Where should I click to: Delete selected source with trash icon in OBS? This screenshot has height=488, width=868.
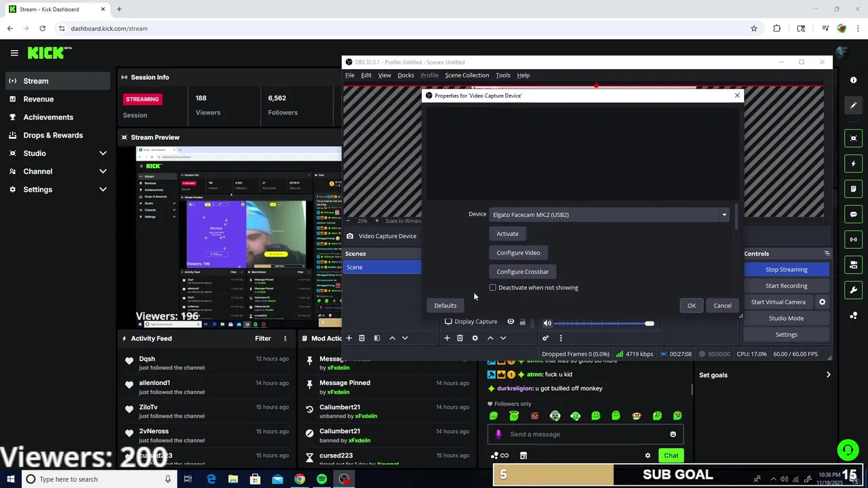[x=460, y=338]
